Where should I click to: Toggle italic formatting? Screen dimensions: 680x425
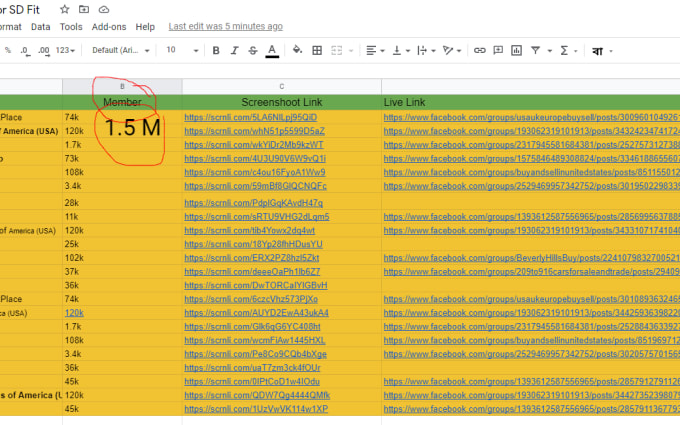(x=235, y=51)
